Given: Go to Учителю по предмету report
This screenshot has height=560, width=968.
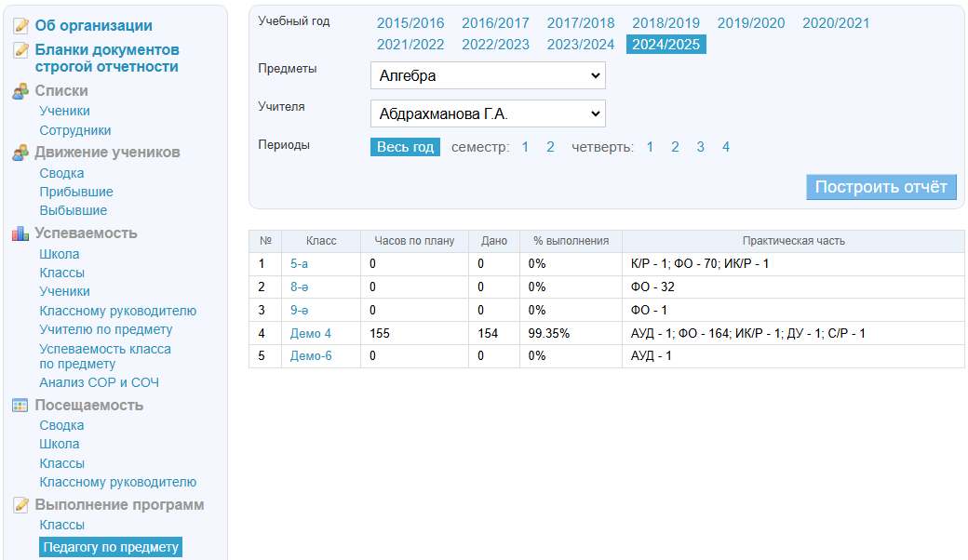Looking at the screenshot, I should (x=105, y=329).
